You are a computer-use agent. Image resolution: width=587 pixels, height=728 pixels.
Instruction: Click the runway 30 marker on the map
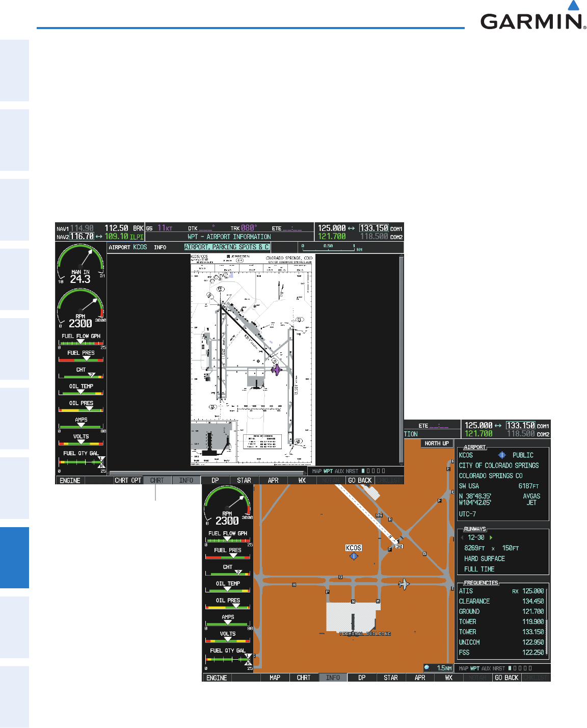tap(399, 547)
